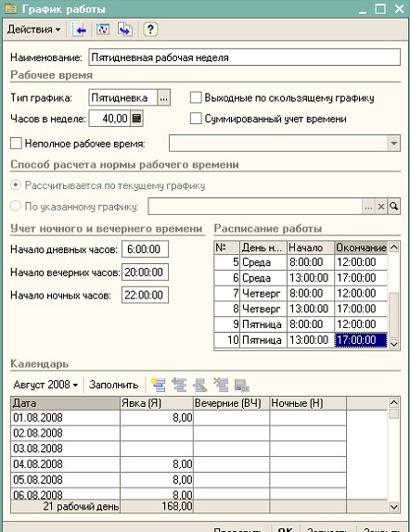The image size is (410, 532).
Task: Click the calendar table scrollbar thumb
Action: [x=393, y=414]
